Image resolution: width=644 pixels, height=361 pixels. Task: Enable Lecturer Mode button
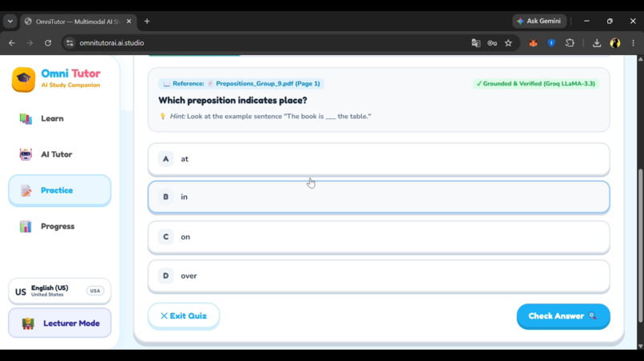pyautogui.click(x=60, y=323)
